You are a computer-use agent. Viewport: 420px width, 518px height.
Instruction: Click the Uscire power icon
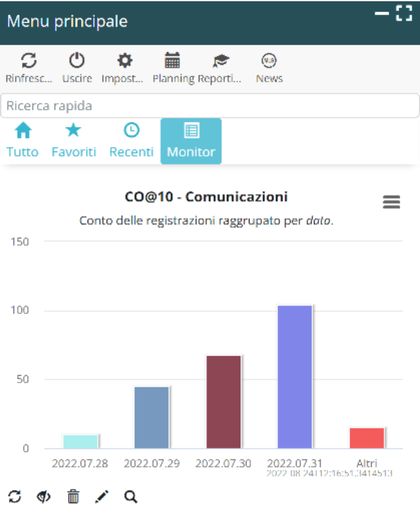click(x=77, y=61)
